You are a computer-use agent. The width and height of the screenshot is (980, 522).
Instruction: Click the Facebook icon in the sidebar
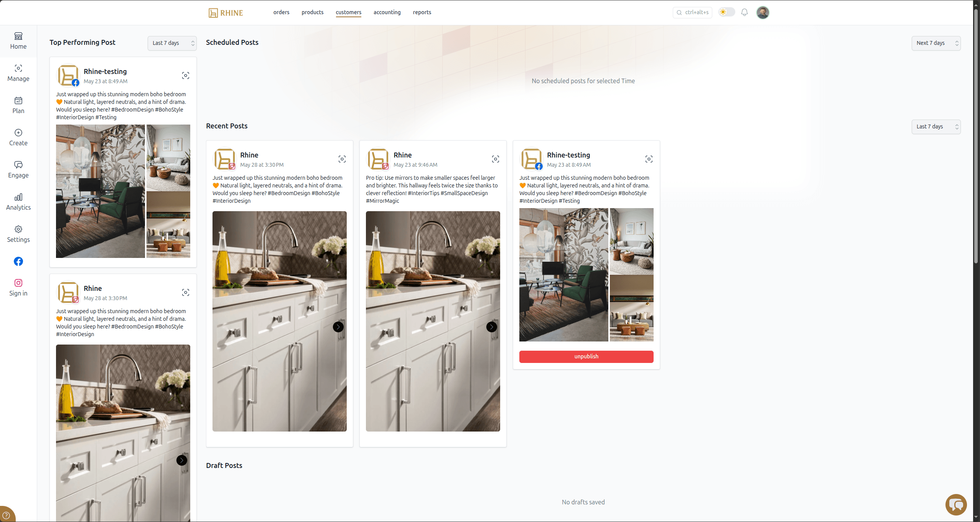coord(18,261)
